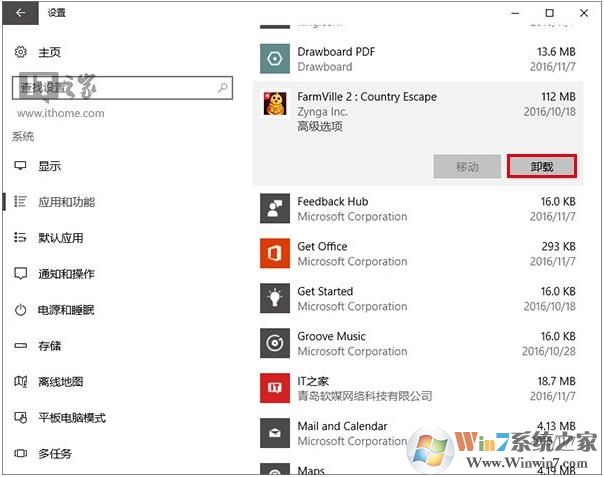Screen dimensions: 604x477
Task: Open 默认应用 settings page
Action: click(60, 238)
